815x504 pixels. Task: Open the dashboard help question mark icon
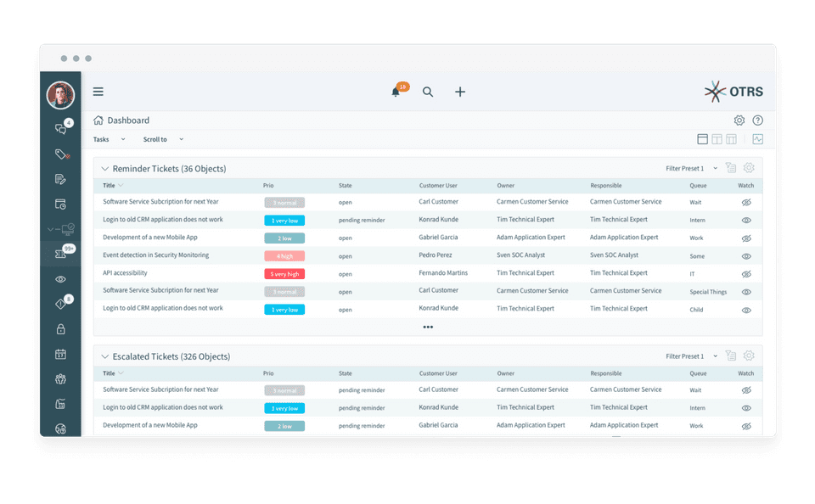758,120
